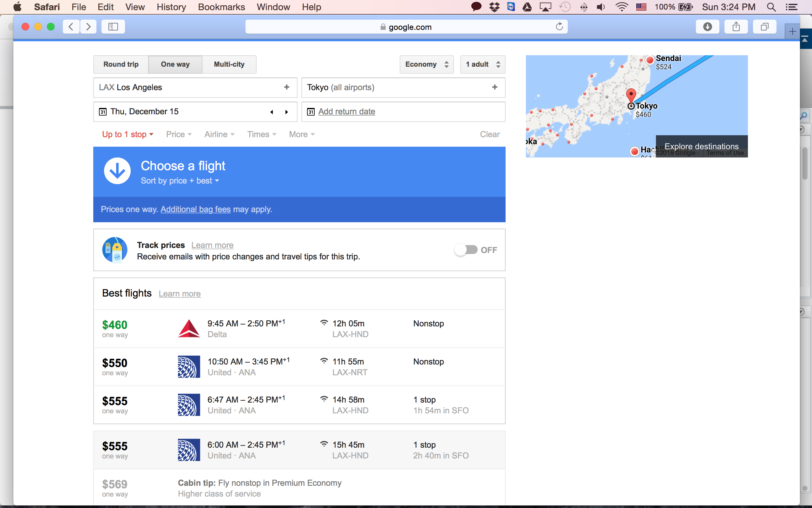Click Learn more next to Best flights
Viewport: 812px width, 508px height.
click(180, 294)
